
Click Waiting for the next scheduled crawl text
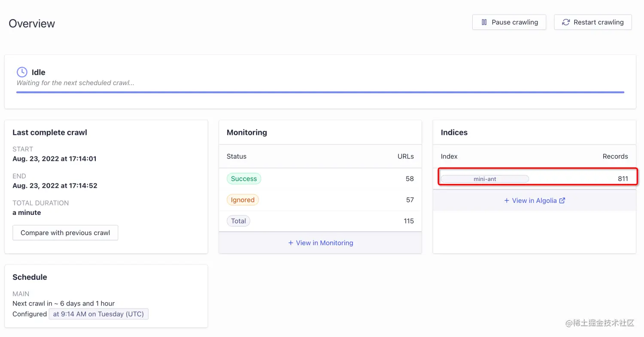click(75, 83)
